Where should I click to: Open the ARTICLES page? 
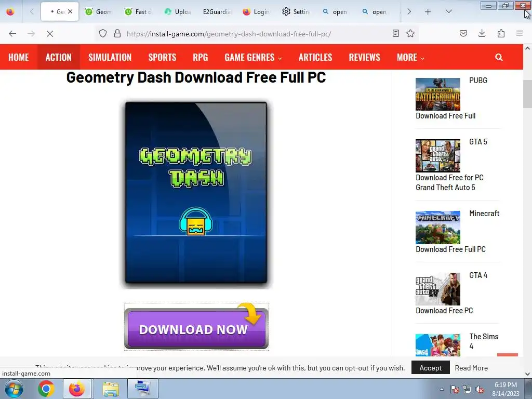point(315,57)
